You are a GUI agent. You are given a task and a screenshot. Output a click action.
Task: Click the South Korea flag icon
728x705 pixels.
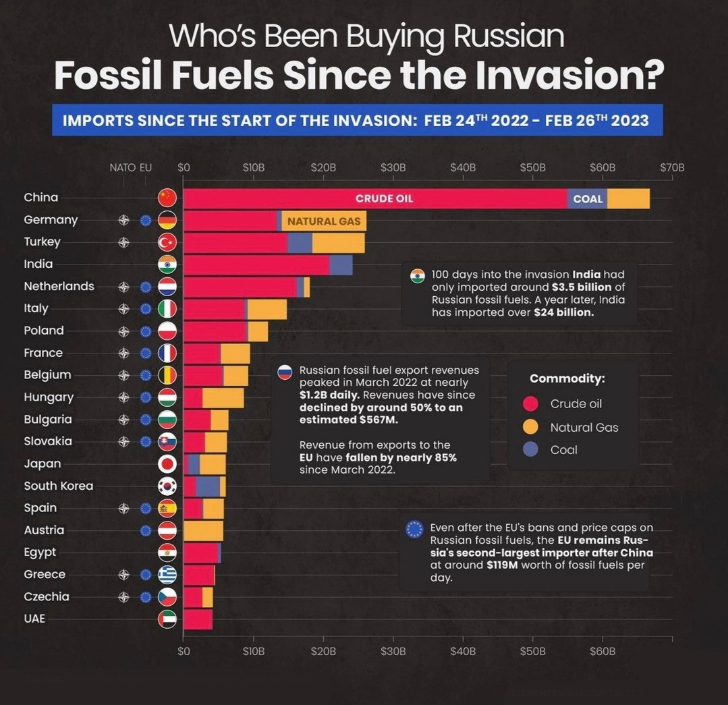[167, 486]
